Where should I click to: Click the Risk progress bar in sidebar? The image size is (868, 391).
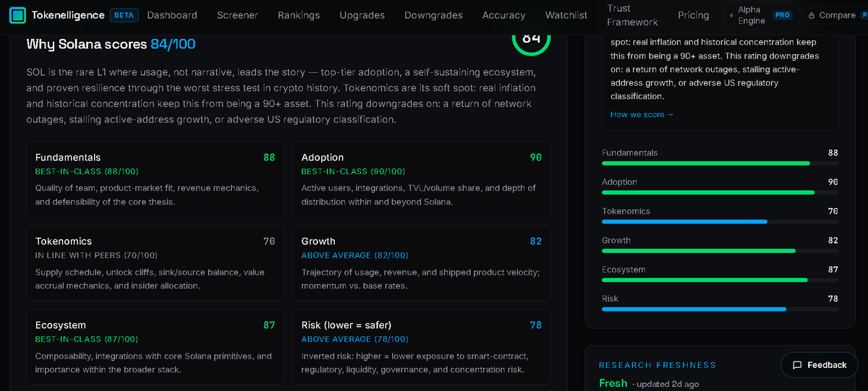pyautogui.click(x=720, y=309)
